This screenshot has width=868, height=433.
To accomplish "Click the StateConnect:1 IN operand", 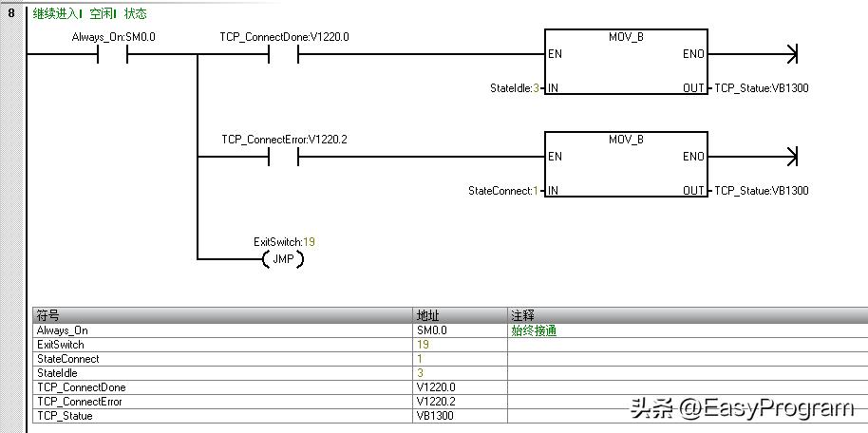I will (503, 191).
